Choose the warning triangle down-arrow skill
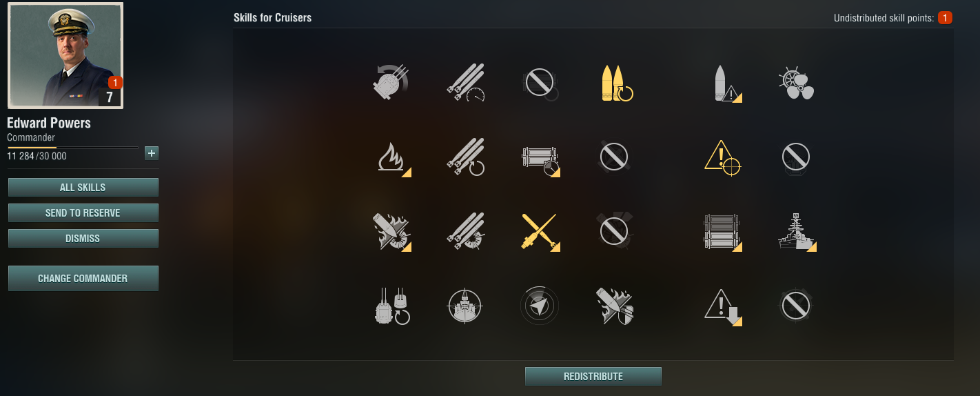This screenshot has height=396, width=980. [722, 306]
